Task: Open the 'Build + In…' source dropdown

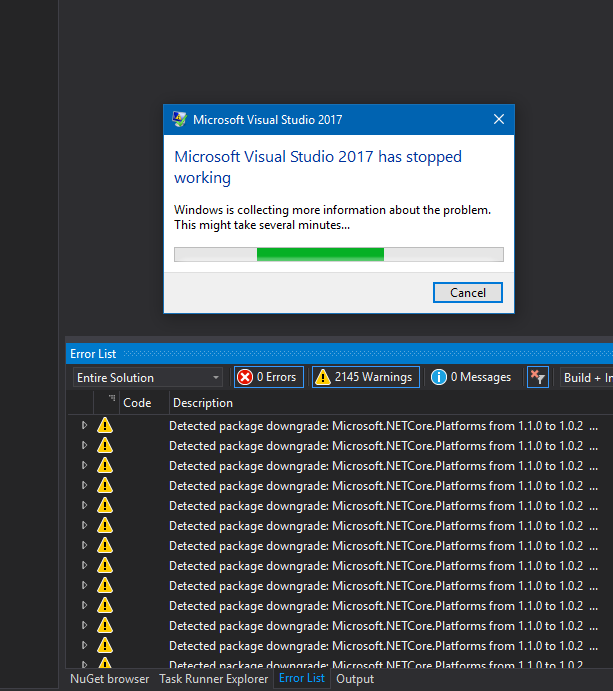Action: (x=587, y=378)
